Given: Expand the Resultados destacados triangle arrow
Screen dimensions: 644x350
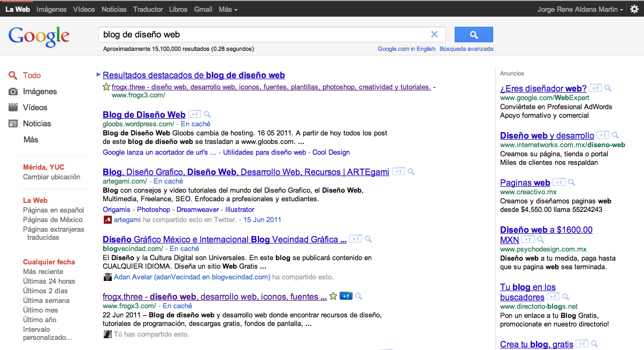Looking at the screenshot, I should (x=98, y=74).
